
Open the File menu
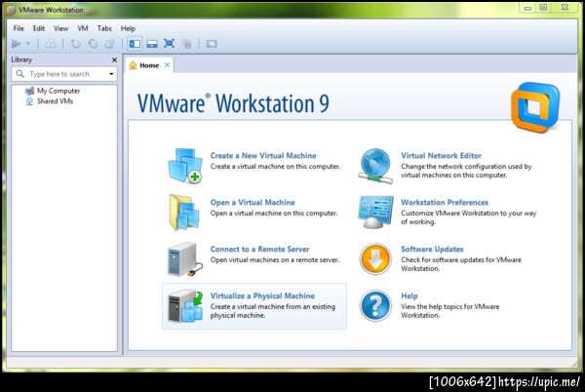(x=19, y=28)
